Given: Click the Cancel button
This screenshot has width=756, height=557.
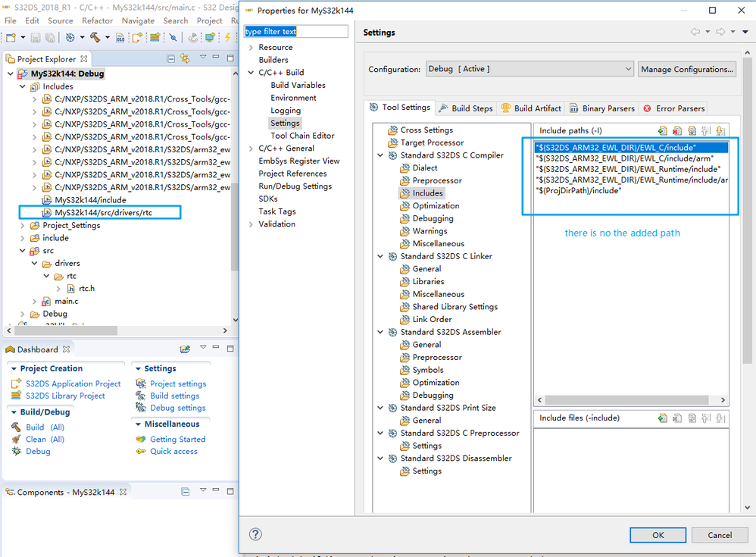Looking at the screenshot, I should tap(720, 535).
